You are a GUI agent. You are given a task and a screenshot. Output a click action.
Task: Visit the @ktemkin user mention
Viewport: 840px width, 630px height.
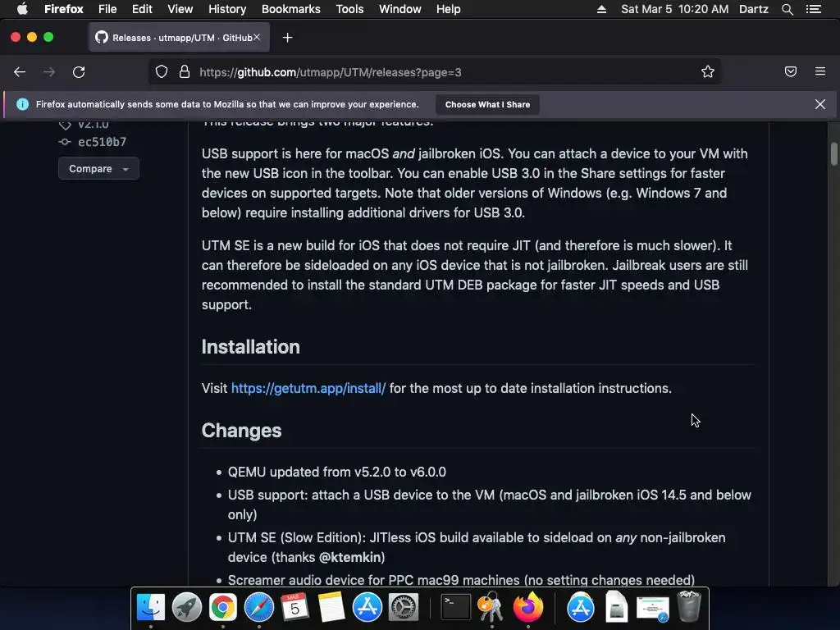click(350, 557)
